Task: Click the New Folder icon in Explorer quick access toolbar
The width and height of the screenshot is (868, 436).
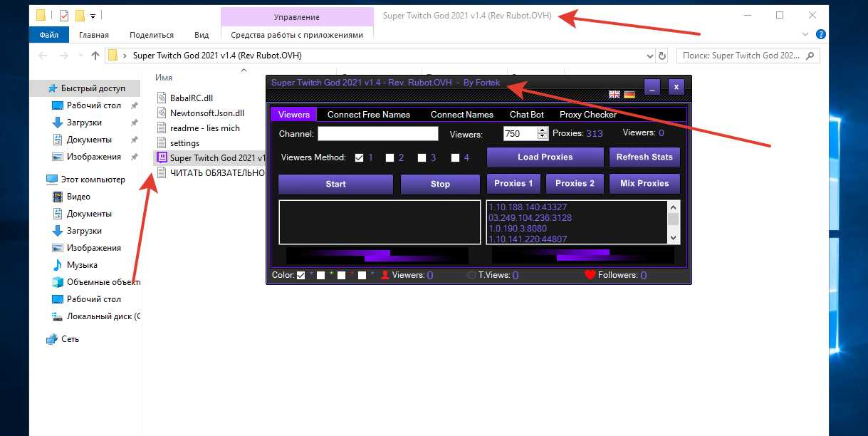Action: coord(80,14)
